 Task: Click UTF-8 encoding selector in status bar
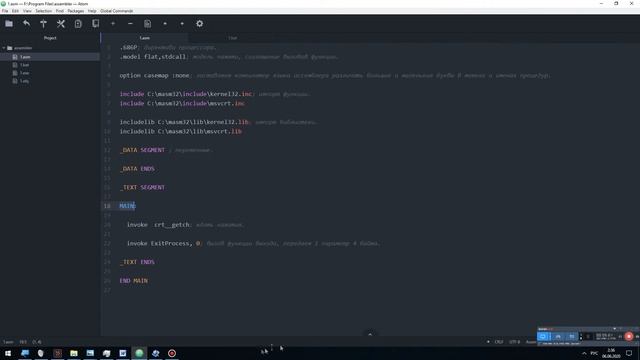pyautogui.click(x=514, y=342)
